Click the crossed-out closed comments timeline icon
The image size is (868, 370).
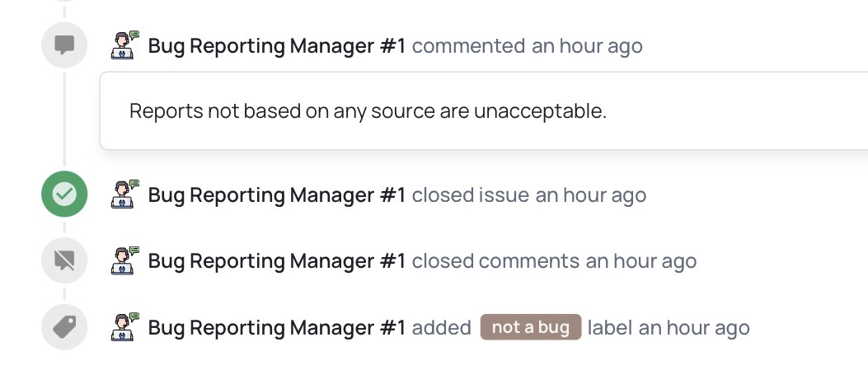pos(64,261)
